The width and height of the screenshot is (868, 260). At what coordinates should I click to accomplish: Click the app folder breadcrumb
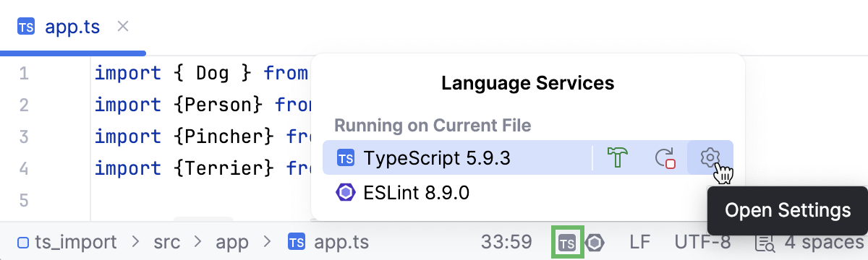(x=232, y=242)
